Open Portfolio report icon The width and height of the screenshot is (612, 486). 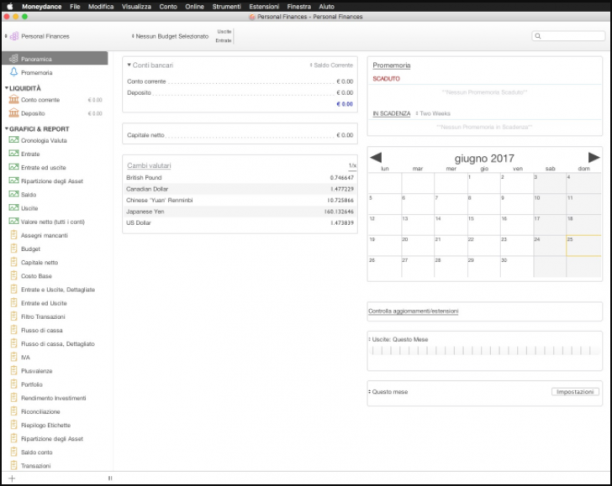click(x=14, y=384)
